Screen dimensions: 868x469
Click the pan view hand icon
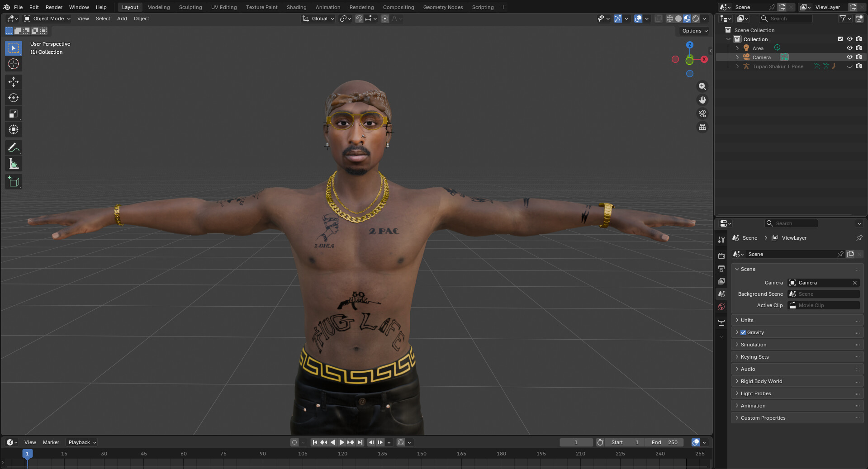pos(702,100)
